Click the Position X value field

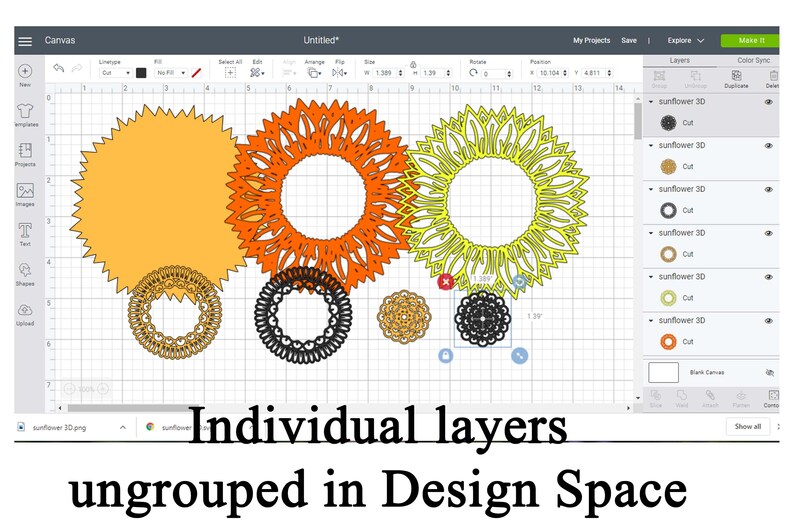552,73
